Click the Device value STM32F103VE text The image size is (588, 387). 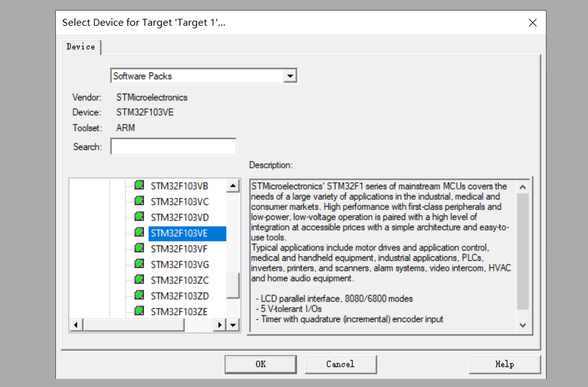(144, 112)
